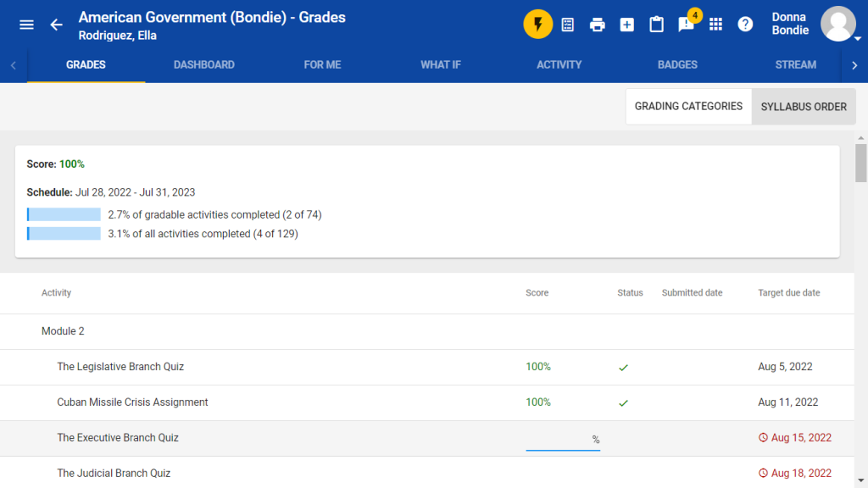Select Syllabus Order view
868x488 pixels.
(x=804, y=107)
